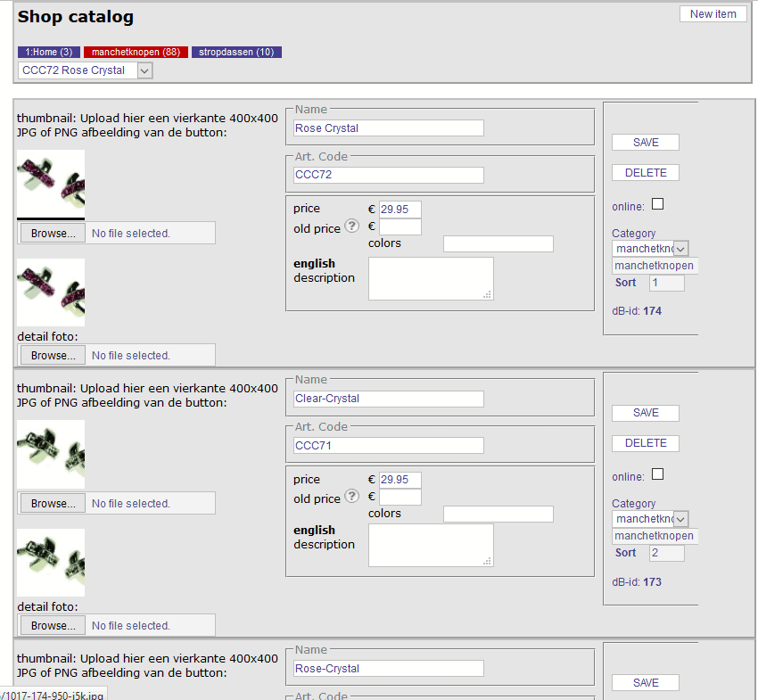Focus the Sort field with value 2
The image size is (758, 700).
click(x=667, y=553)
